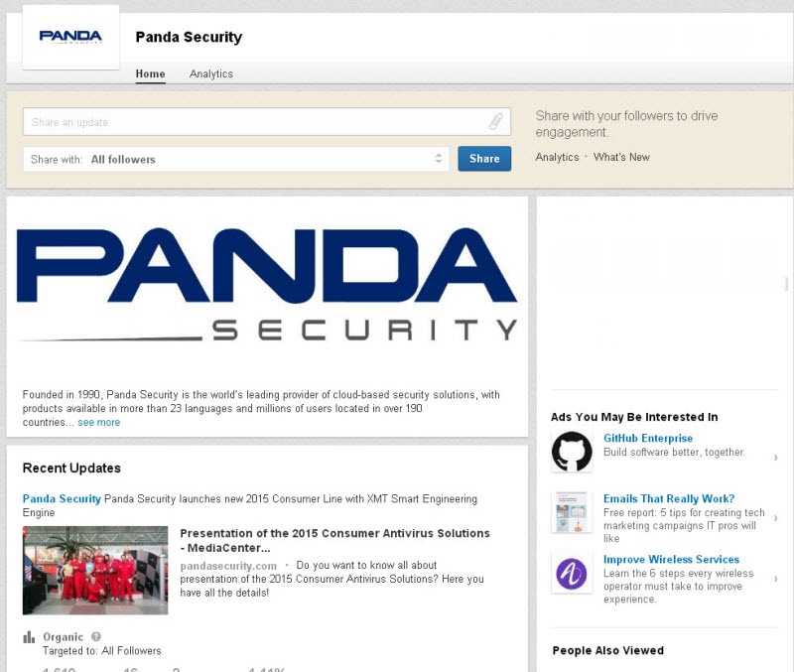Click the paperclip attachment icon in the share box
The image size is (794, 672).
[x=495, y=121]
